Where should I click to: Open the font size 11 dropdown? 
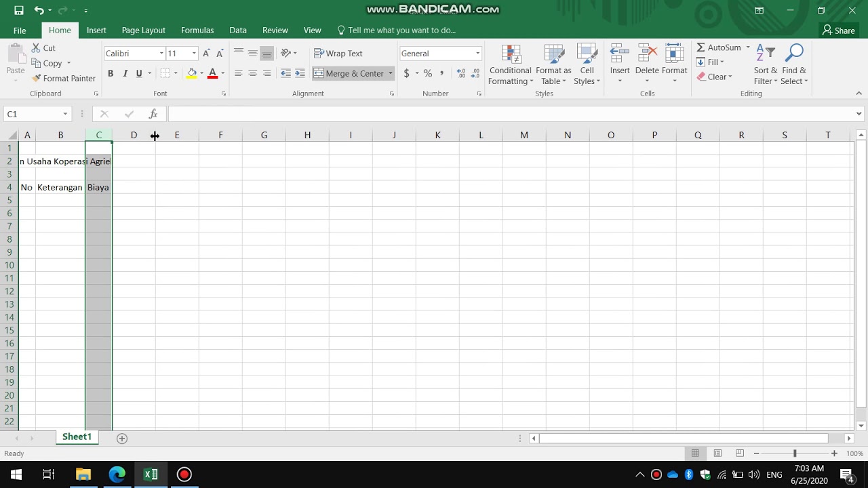(x=194, y=54)
